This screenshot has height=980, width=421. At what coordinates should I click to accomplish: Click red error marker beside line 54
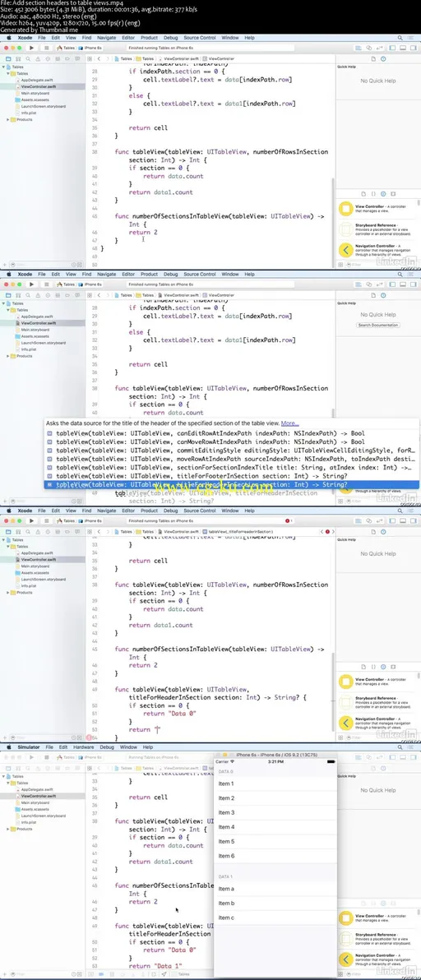pyautogui.click(x=90, y=737)
